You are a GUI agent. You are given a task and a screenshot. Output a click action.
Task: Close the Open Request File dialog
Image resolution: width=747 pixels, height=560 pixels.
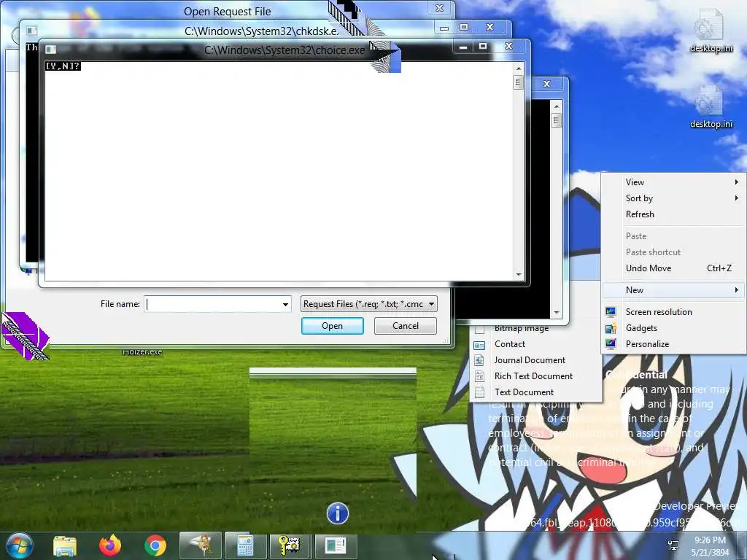click(x=440, y=7)
